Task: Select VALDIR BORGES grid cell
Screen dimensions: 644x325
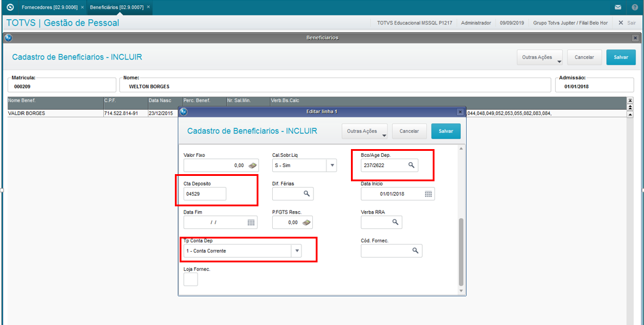Action: [55, 113]
